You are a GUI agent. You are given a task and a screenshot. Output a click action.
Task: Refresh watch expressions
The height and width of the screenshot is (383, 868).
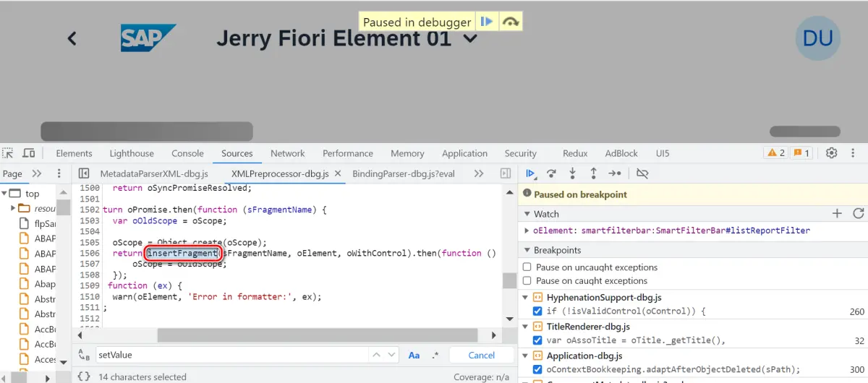[858, 213]
